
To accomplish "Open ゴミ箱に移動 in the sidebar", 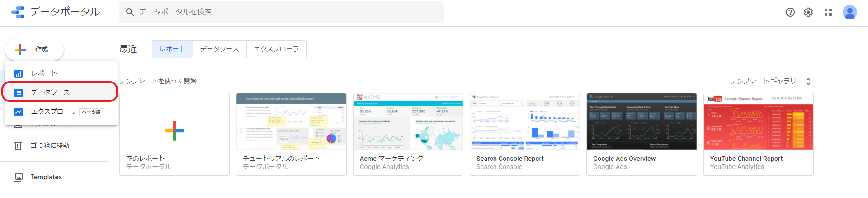I will click(x=50, y=145).
